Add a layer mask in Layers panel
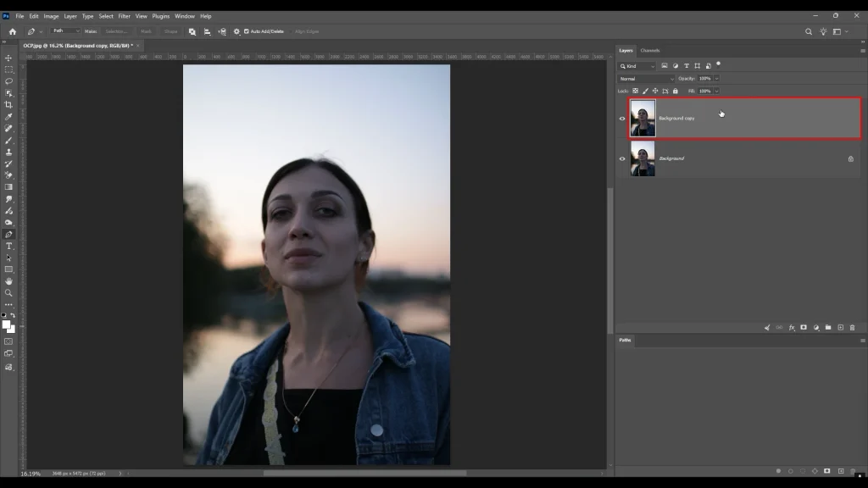868x488 pixels. coord(804,328)
